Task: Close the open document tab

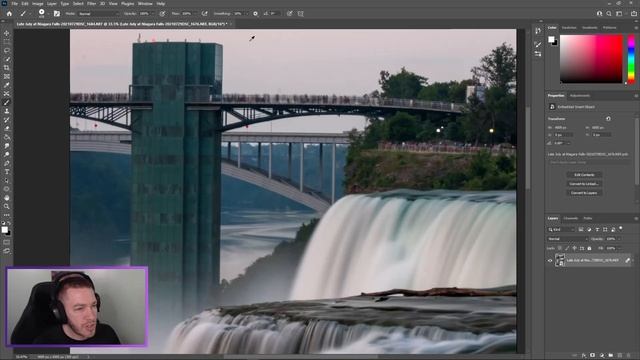Action: [x=231, y=24]
